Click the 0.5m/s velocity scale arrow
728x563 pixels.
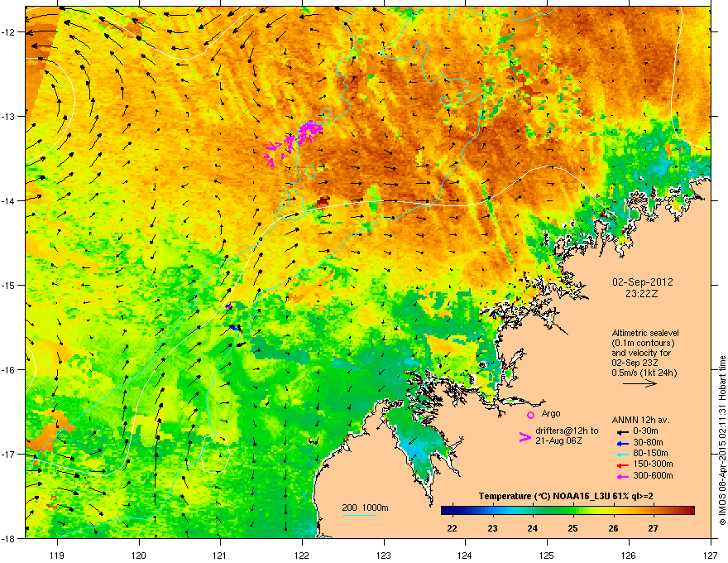[x=639, y=383]
